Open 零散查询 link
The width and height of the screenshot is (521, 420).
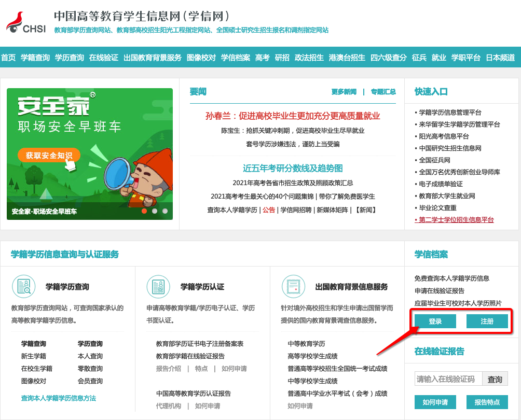90,369
